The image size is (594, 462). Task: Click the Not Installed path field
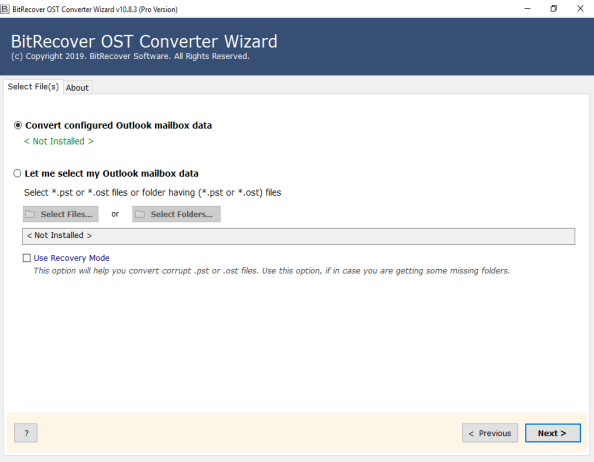[x=299, y=236]
